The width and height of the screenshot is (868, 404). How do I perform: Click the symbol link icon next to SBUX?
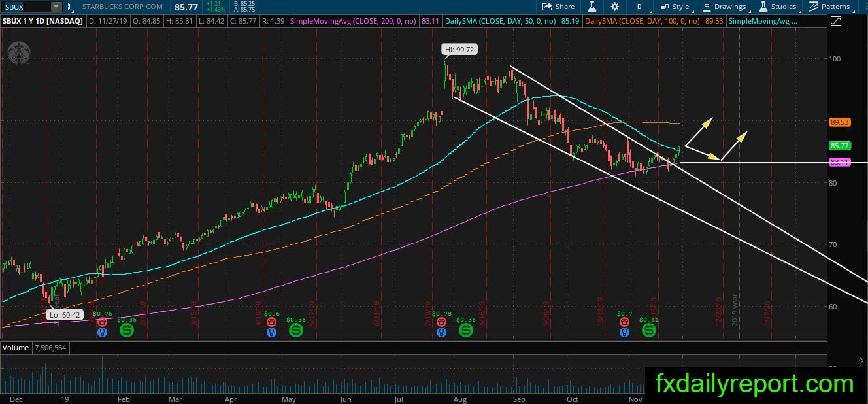click(70, 7)
